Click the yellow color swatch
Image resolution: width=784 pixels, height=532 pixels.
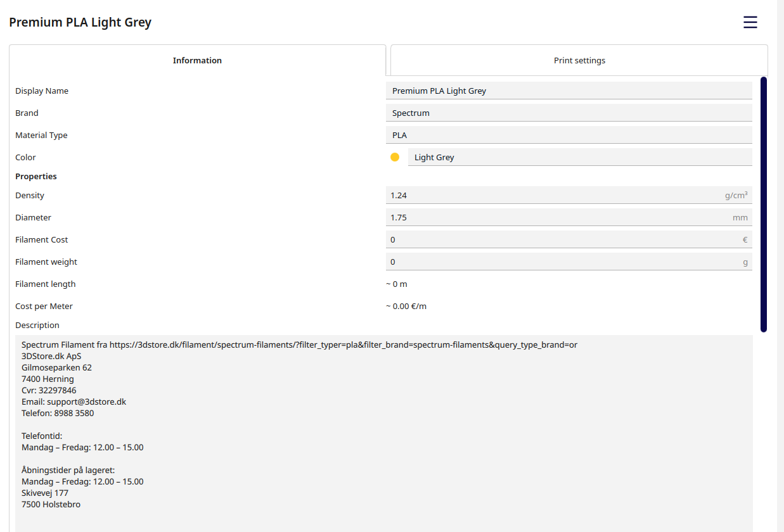395,157
